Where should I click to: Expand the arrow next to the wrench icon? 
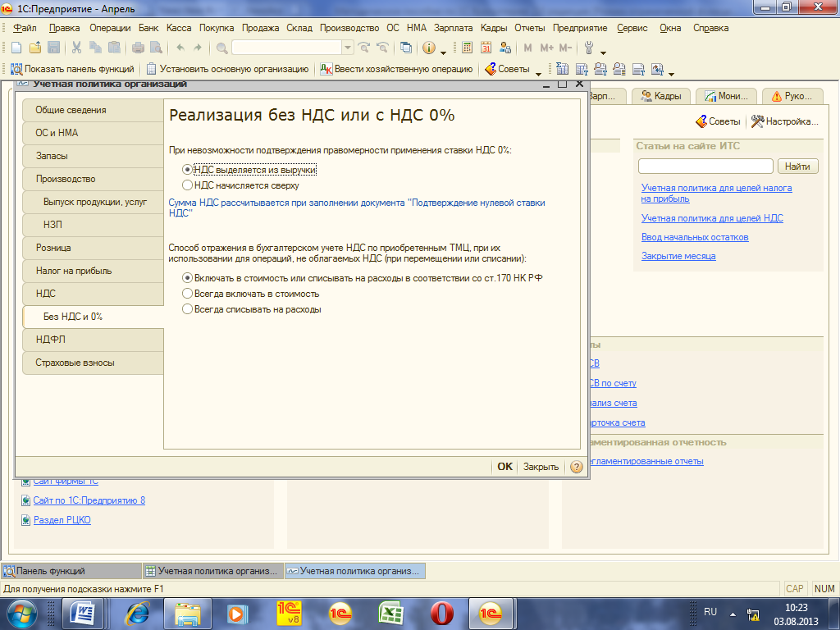click(603, 52)
